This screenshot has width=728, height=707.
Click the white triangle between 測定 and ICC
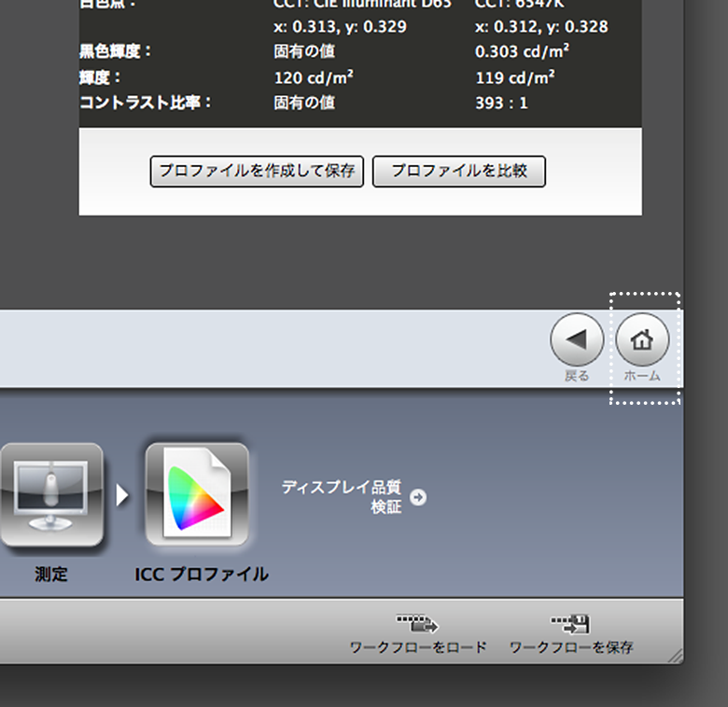click(122, 495)
